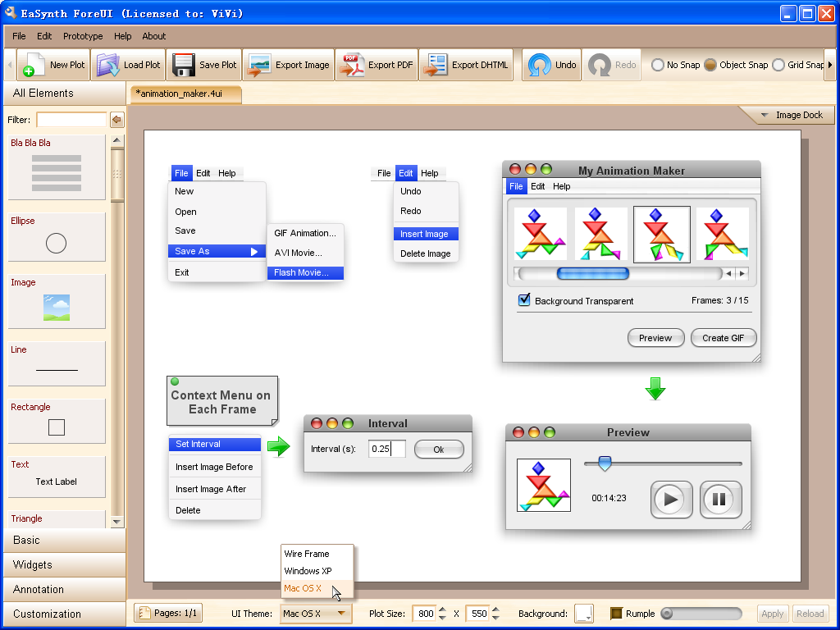The width and height of the screenshot is (840, 630).
Task: Click the New Plot toolbar icon
Action: coord(34,65)
